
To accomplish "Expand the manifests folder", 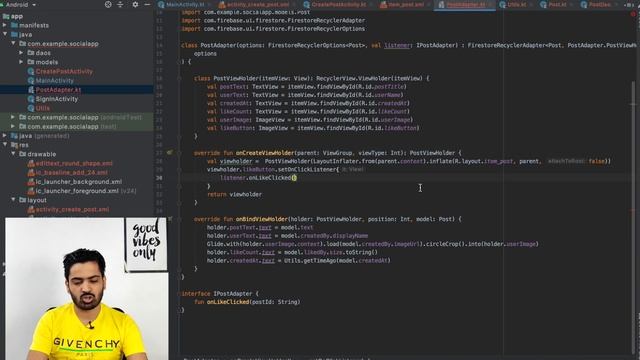I will 5,25.
